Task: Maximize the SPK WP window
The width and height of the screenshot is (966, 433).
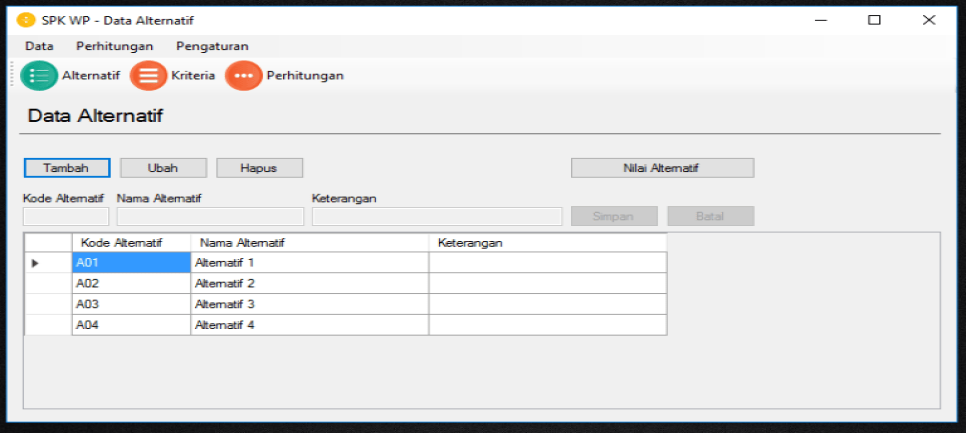Action: 874,20
